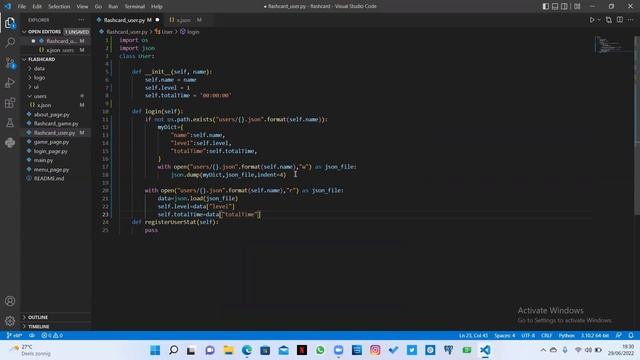Open the Terminal menu
The image size is (640, 360).
(x=134, y=6)
